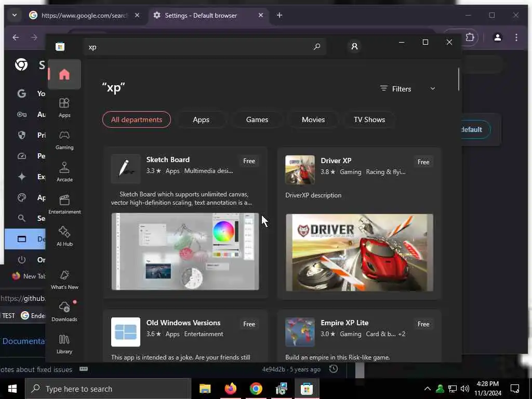Click the Empire XP Lite app icon
This screenshot has height=399, width=532.
300,332
